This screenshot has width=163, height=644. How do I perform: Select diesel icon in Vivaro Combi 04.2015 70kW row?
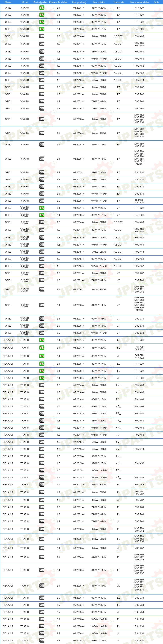pyautogui.click(x=42, y=252)
